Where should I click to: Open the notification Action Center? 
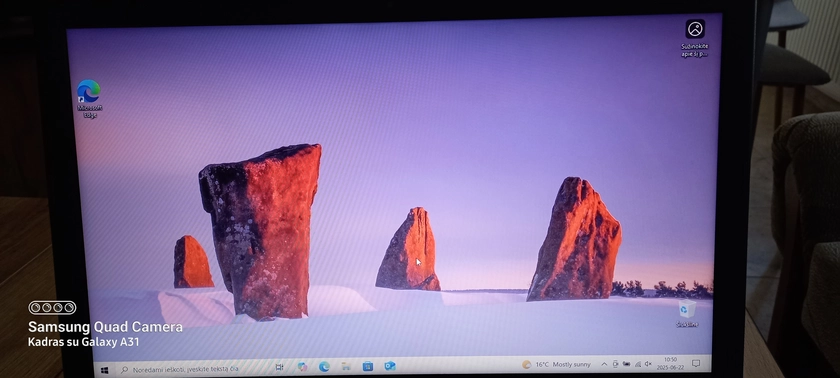[x=696, y=364]
